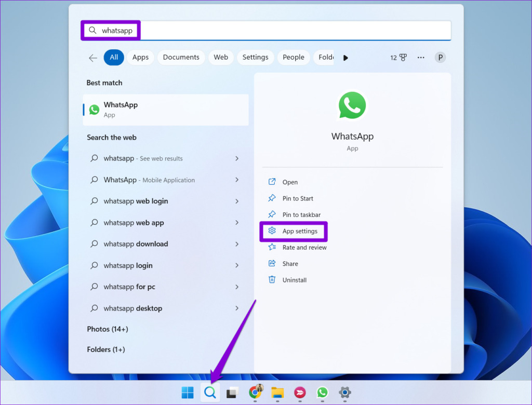
Task: Click the Share icon in the preview pane
Action: (x=271, y=263)
